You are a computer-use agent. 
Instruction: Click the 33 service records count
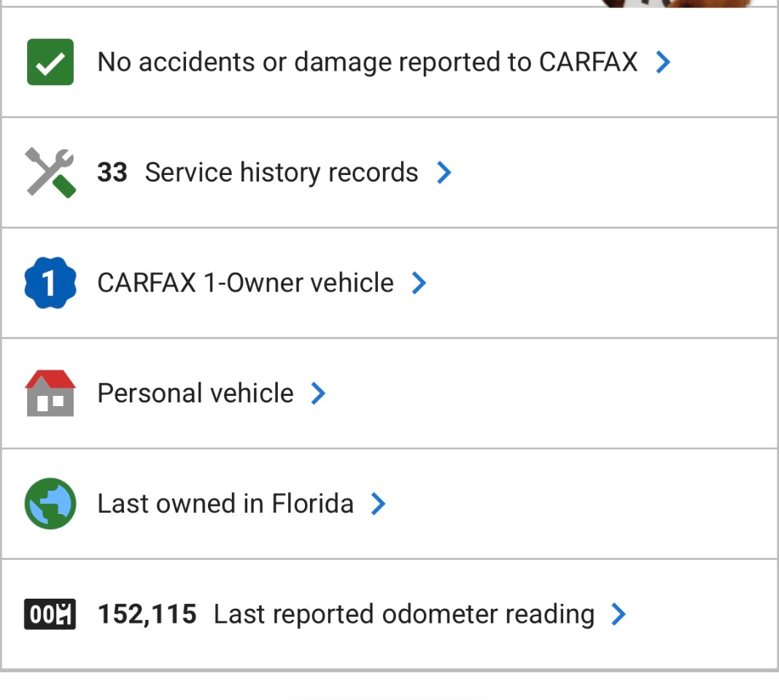(x=112, y=173)
